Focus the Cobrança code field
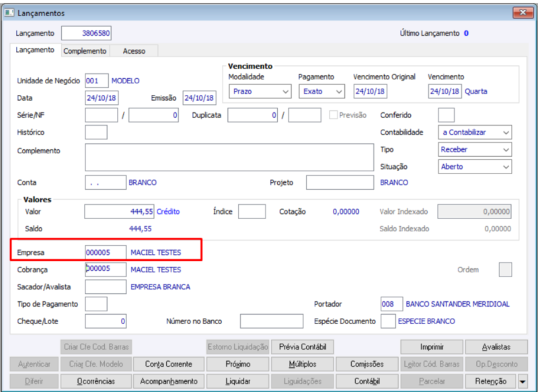Image resolution: width=538 pixels, height=392 pixels. click(x=106, y=270)
